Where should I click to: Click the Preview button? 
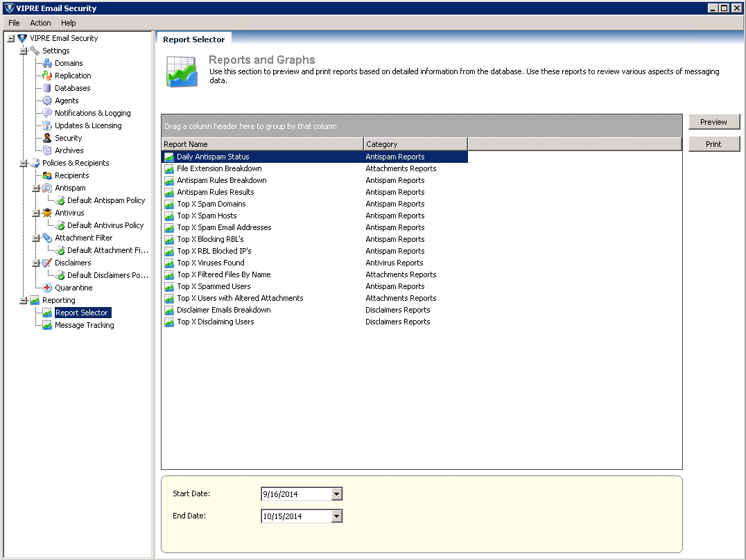click(713, 122)
